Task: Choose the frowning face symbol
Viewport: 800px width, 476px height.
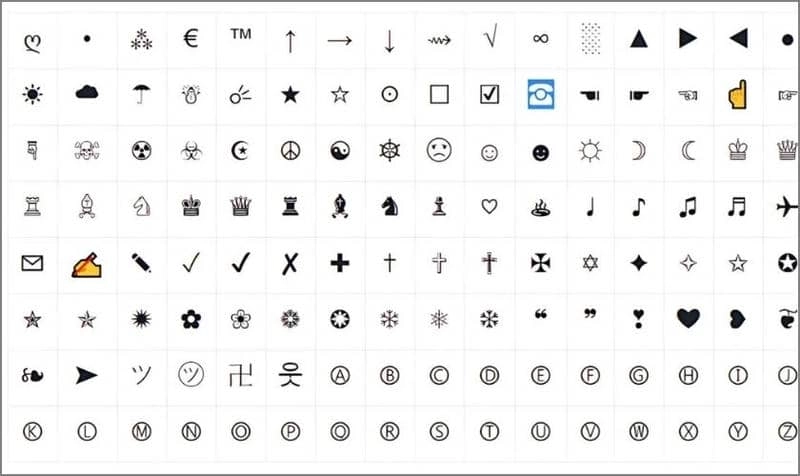Action: [439, 150]
